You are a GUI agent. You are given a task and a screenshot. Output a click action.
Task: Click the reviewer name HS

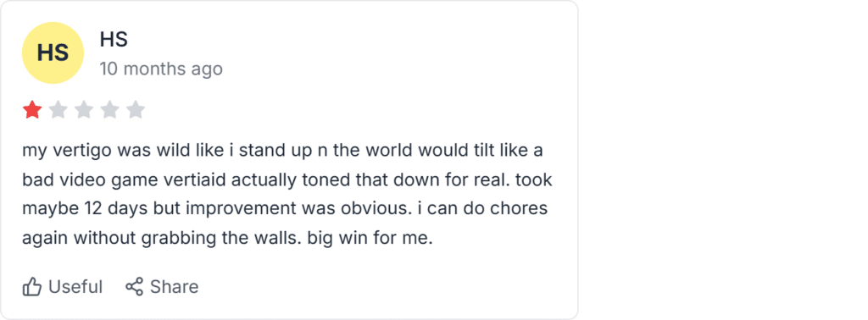click(x=114, y=39)
